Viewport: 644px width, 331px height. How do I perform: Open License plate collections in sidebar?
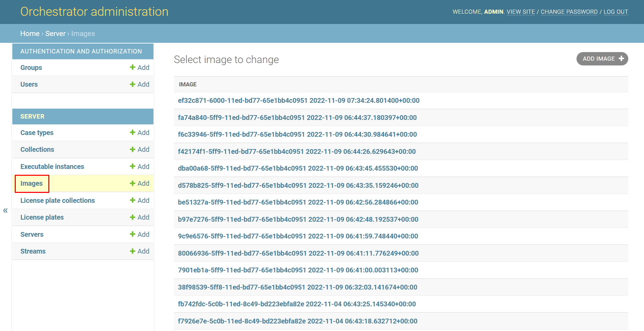tap(58, 200)
